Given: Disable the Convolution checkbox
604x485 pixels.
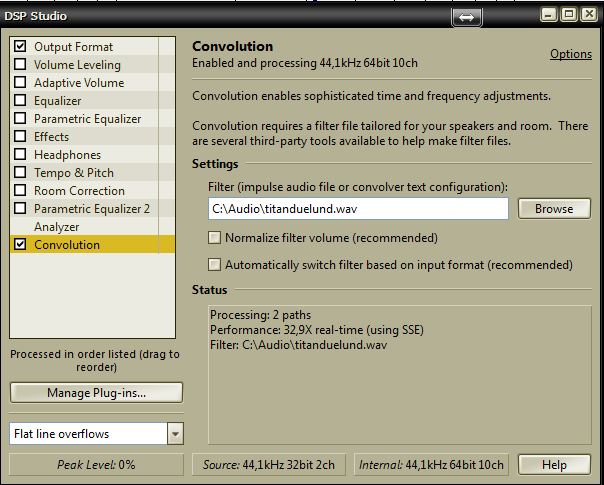Looking at the screenshot, I should (x=20, y=244).
